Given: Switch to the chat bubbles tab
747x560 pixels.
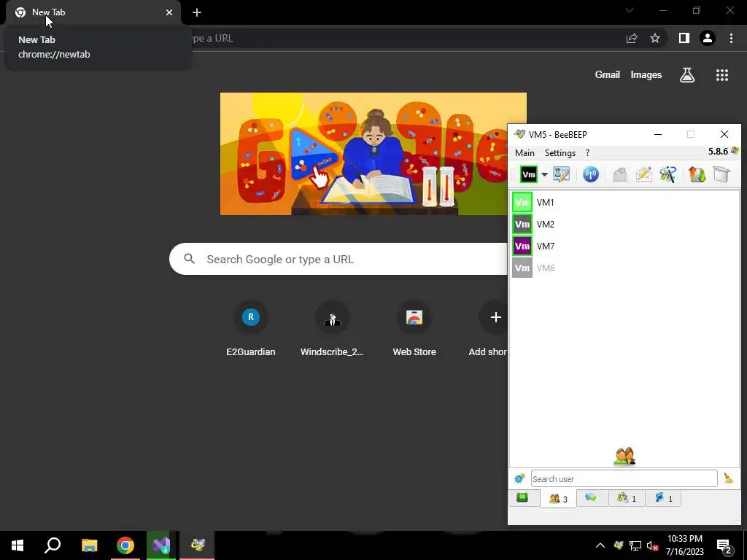Looking at the screenshot, I should pos(591,498).
